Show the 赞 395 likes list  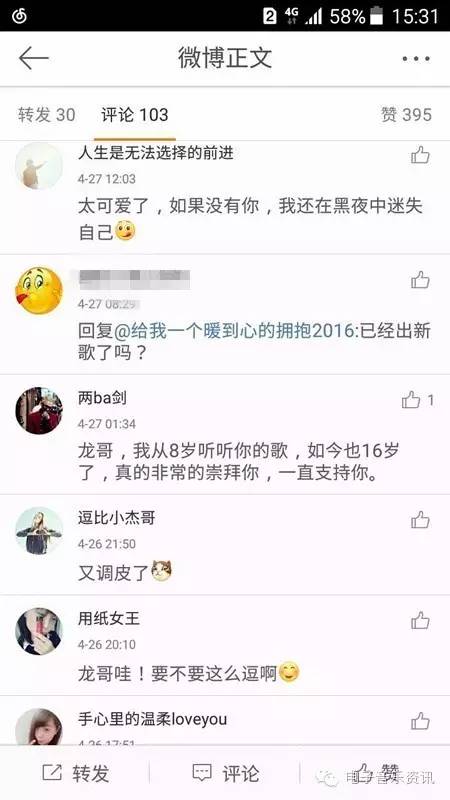pyautogui.click(x=406, y=115)
